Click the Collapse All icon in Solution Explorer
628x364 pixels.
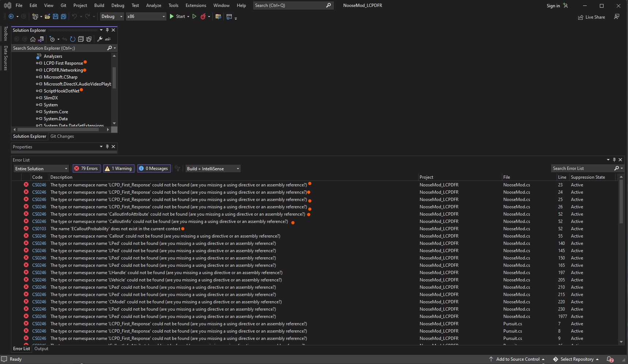pos(81,39)
